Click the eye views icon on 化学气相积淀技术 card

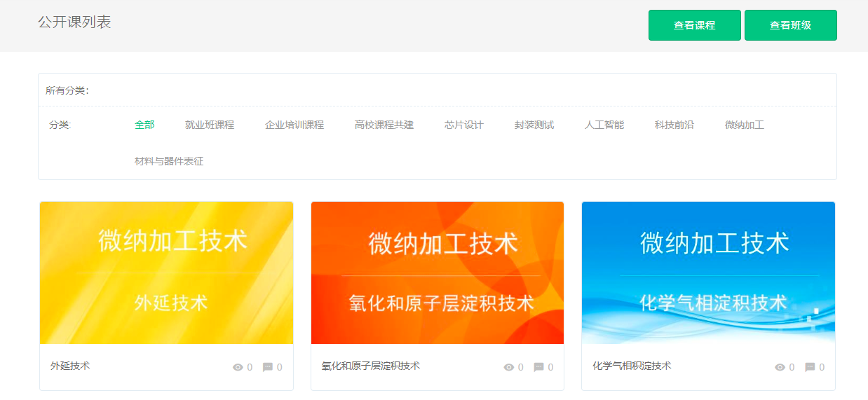pyautogui.click(x=780, y=367)
